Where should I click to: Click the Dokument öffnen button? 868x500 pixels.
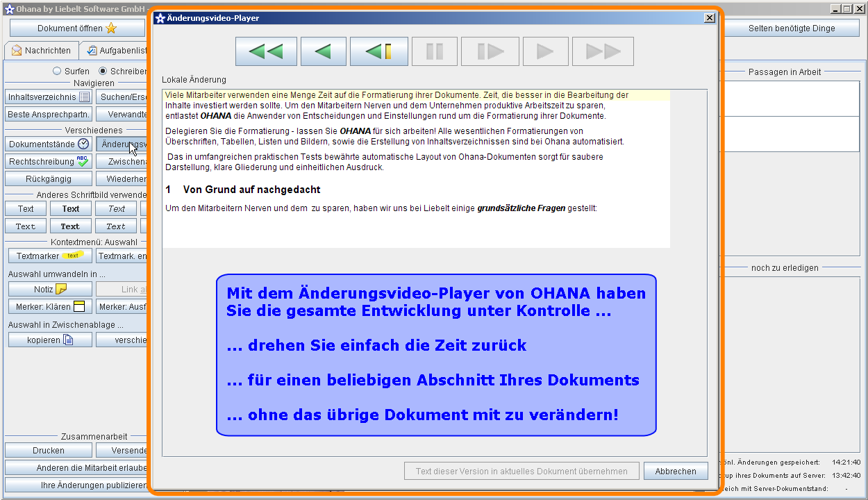tap(76, 27)
